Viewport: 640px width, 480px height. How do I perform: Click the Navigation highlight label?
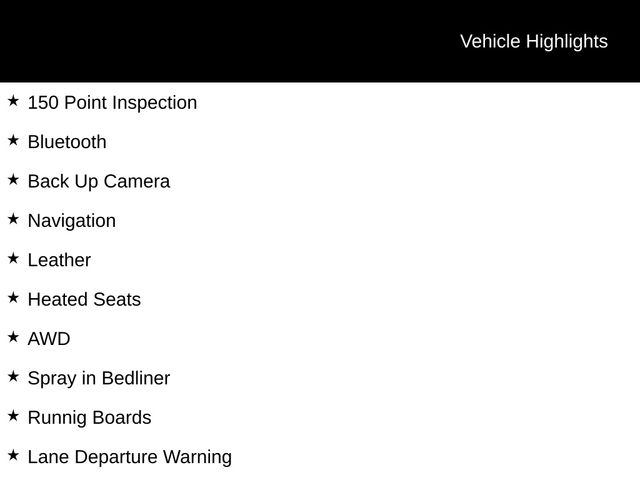point(72,221)
